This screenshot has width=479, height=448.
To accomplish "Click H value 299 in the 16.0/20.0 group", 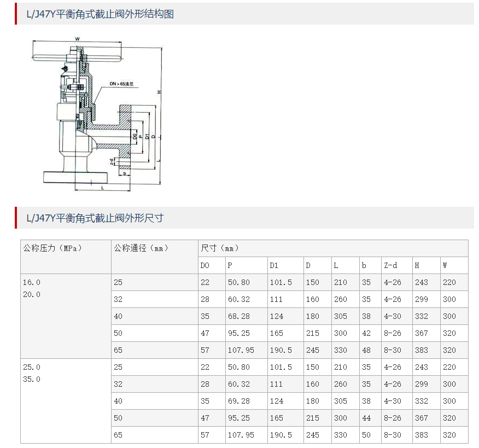I will coord(421,299).
